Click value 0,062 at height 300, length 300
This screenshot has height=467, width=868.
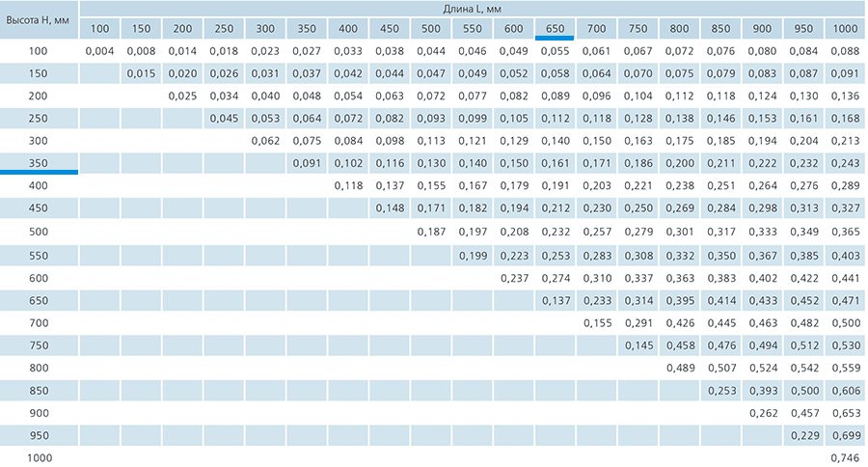click(265, 141)
